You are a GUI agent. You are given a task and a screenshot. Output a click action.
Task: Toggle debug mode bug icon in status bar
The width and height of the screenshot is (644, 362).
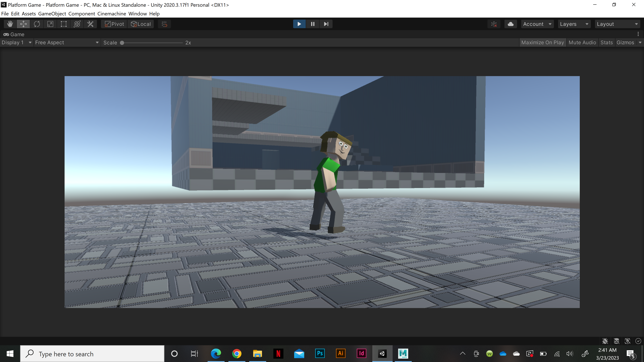[605, 341]
